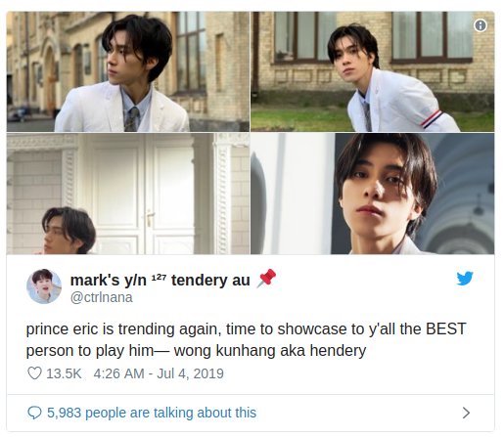Open the ctrlnana profile avatar

(x=44, y=286)
